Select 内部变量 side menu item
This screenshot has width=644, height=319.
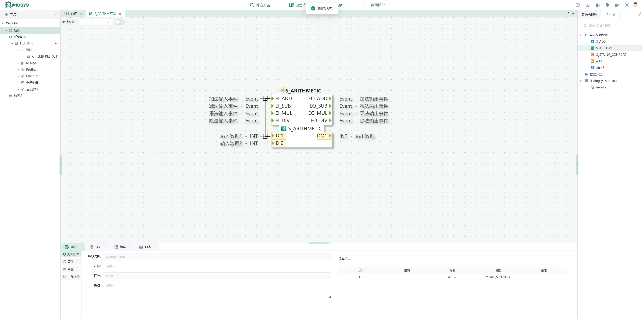[x=71, y=277]
